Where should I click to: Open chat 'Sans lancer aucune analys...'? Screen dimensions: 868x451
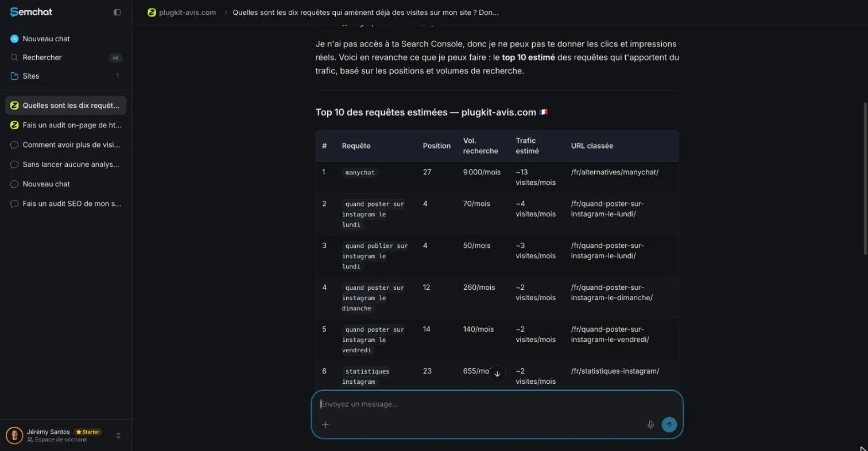tap(66, 164)
